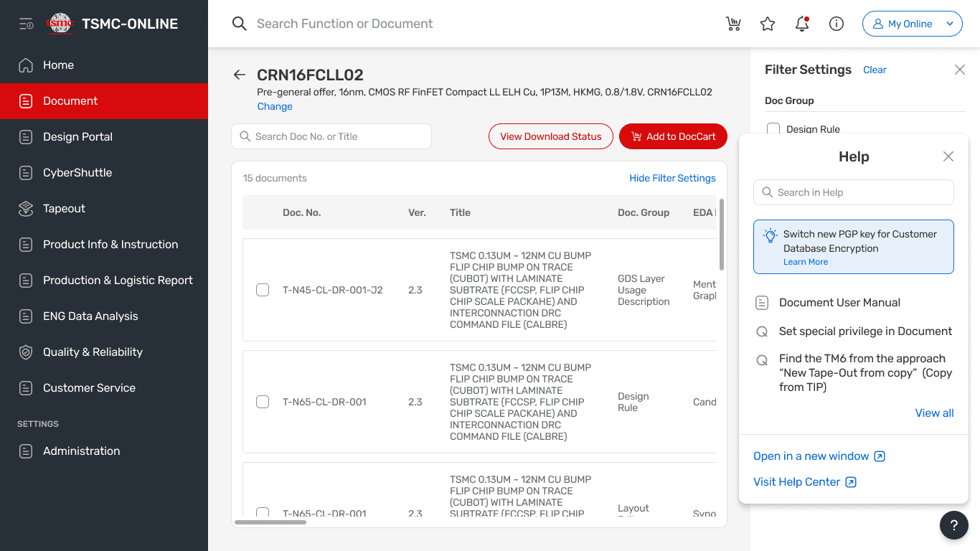Click View Download Status button
Viewport: 980px width, 551px height.
[551, 136]
